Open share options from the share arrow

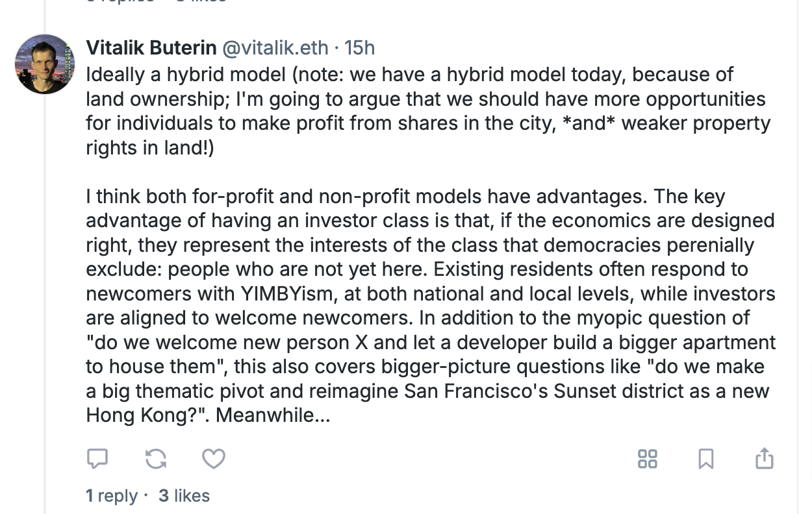point(764,459)
